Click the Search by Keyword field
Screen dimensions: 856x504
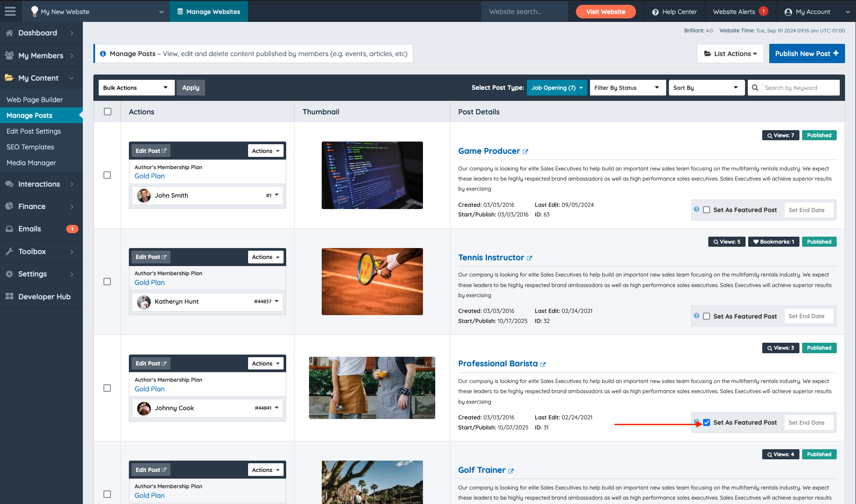tap(800, 88)
